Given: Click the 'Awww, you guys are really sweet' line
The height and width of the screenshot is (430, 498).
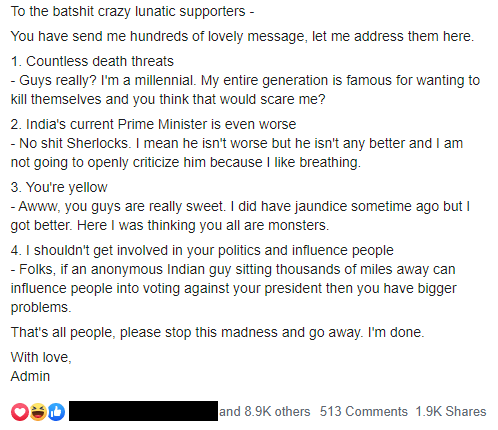Looking at the screenshot, I should [240, 206].
